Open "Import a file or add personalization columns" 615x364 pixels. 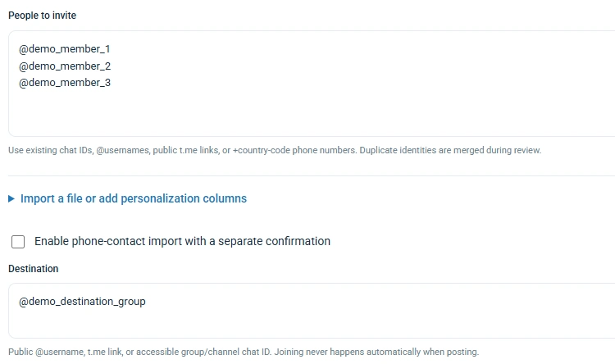coord(134,198)
